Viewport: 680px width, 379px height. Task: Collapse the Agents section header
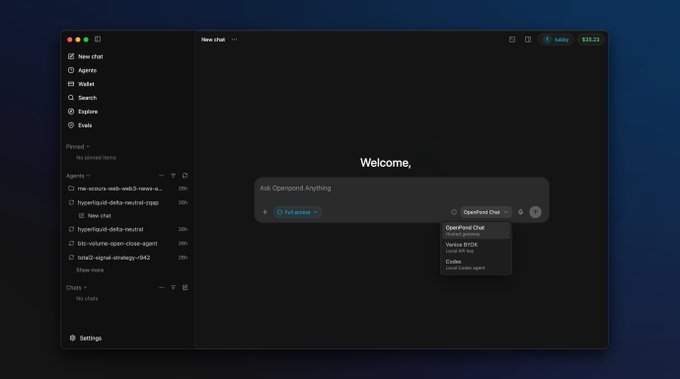(78, 176)
